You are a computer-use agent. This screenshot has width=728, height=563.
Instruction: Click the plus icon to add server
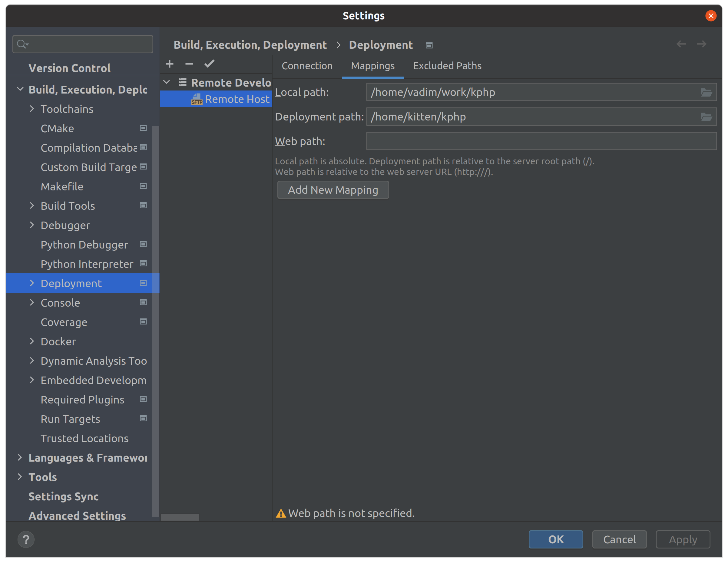(170, 64)
